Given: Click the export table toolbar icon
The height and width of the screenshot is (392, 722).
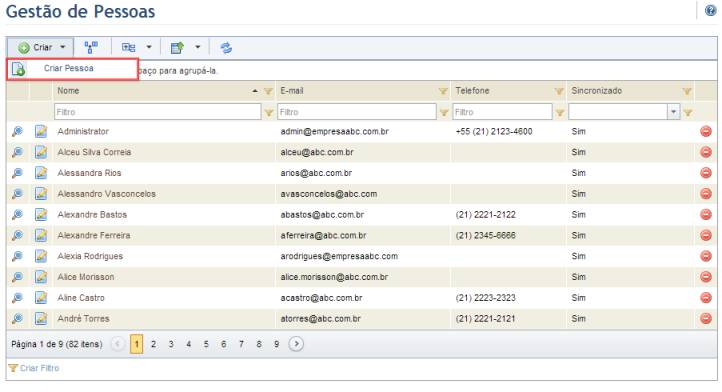Looking at the screenshot, I should coord(177,47).
